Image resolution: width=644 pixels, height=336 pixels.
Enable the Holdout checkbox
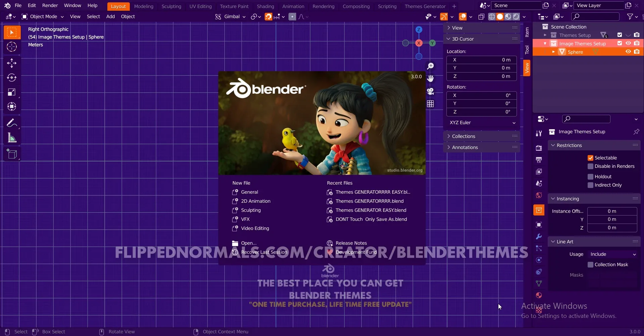coord(590,177)
